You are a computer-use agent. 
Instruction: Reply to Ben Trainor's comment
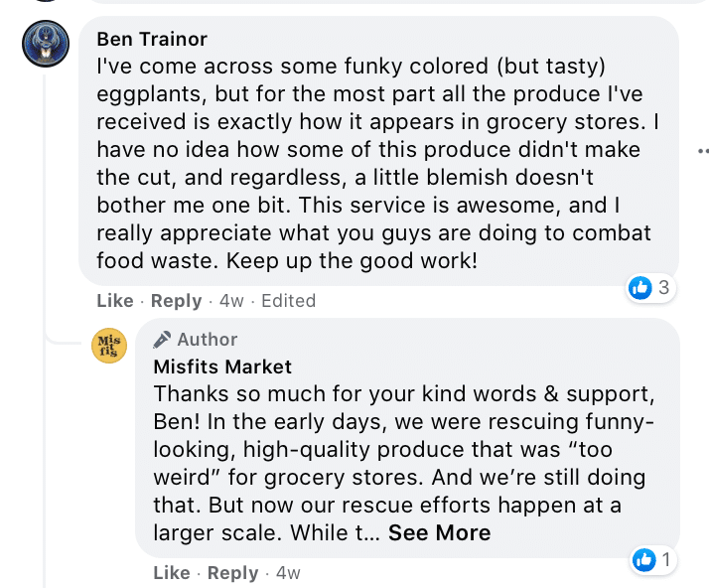(x=176, y=301)
